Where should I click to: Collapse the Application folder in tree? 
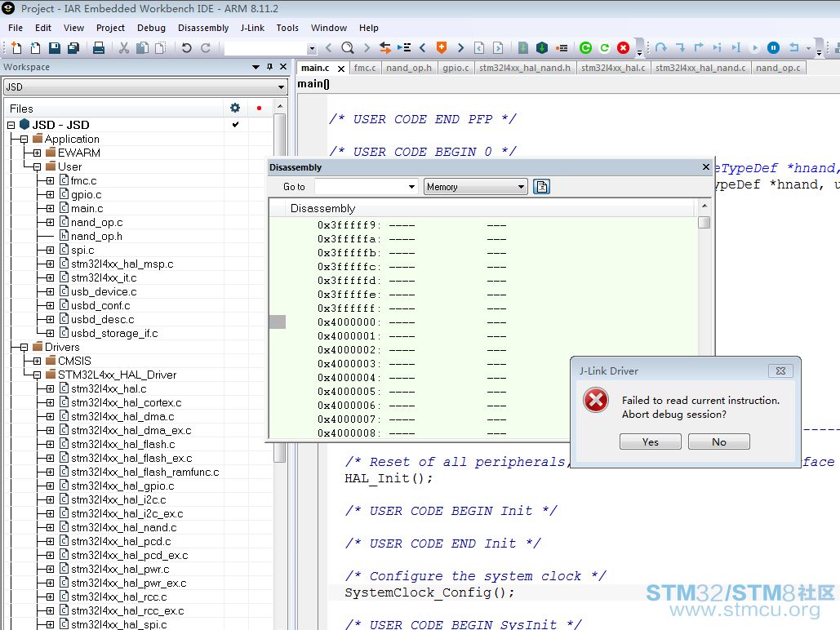click(24, 140)
